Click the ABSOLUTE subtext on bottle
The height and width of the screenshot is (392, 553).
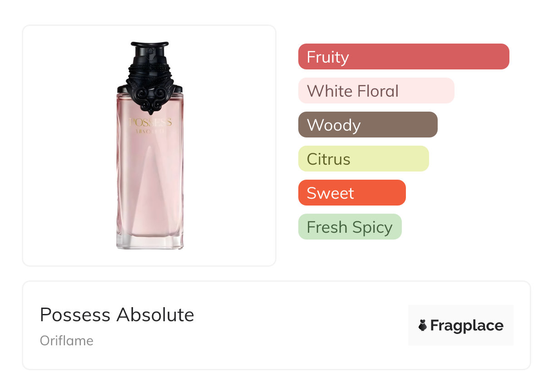click(150, 132)
